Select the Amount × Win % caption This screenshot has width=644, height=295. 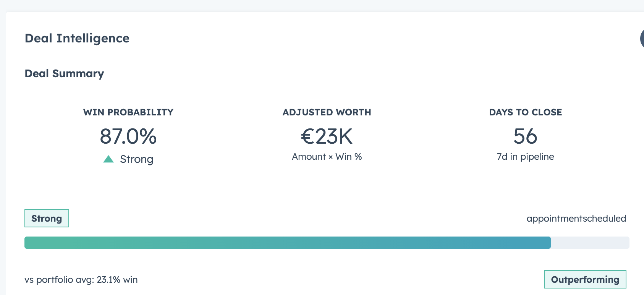coord(327,156)
